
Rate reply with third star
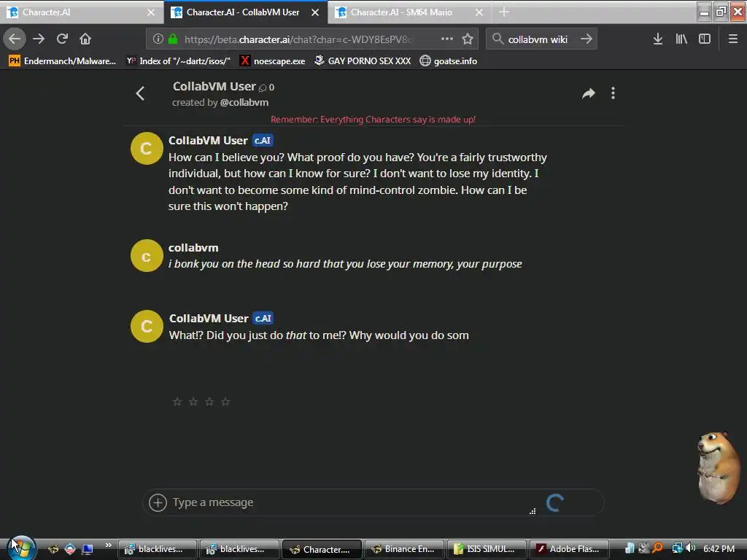point(209,402)
